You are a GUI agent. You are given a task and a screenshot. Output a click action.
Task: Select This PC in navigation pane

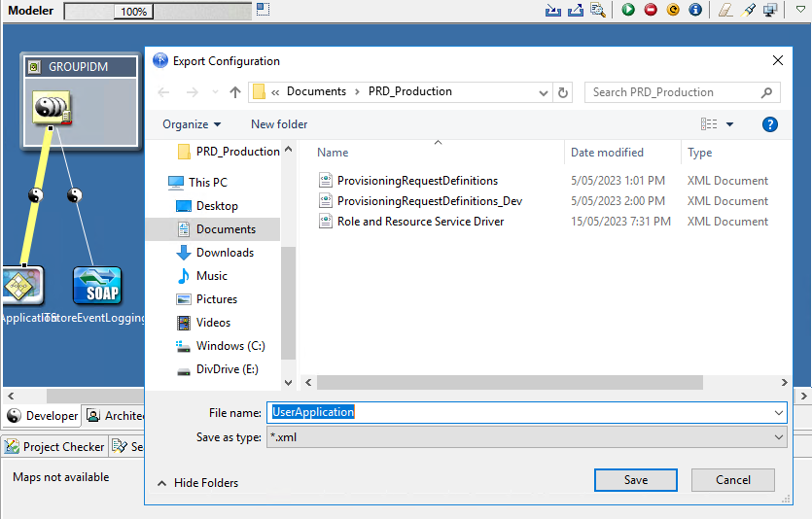(x=197, y=182)
